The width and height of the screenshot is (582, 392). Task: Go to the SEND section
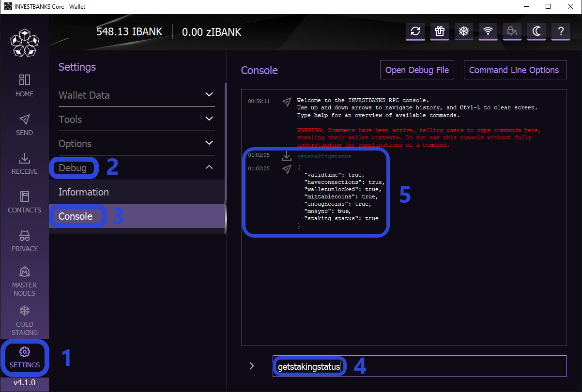pos(24,124)
